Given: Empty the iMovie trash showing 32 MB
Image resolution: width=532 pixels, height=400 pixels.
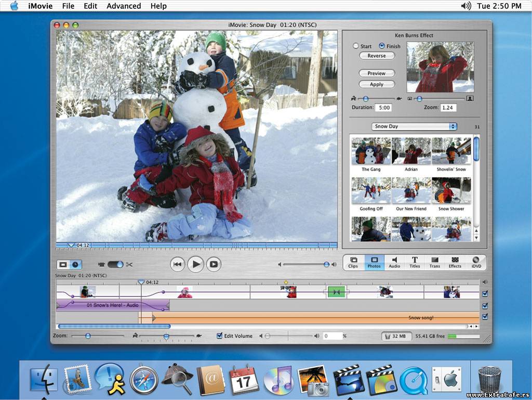Looking at the screenshot, I should (x=396, y=336).
